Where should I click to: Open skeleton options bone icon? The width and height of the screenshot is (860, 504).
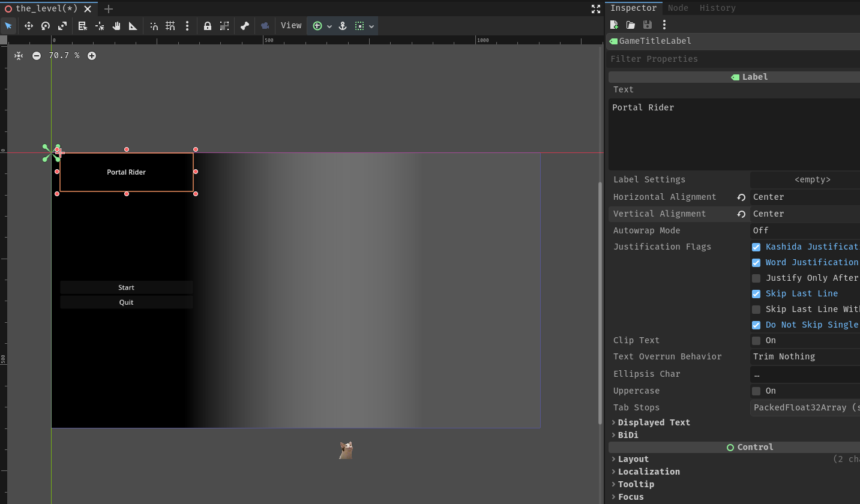point(245,26)
